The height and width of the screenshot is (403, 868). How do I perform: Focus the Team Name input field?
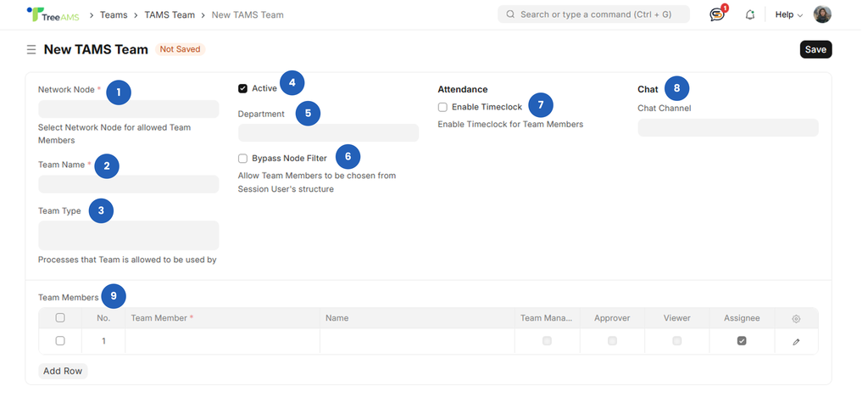128,184
